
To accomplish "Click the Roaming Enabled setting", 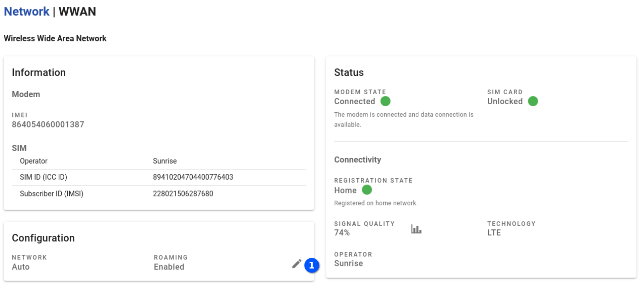I will (x=169, y=267).
